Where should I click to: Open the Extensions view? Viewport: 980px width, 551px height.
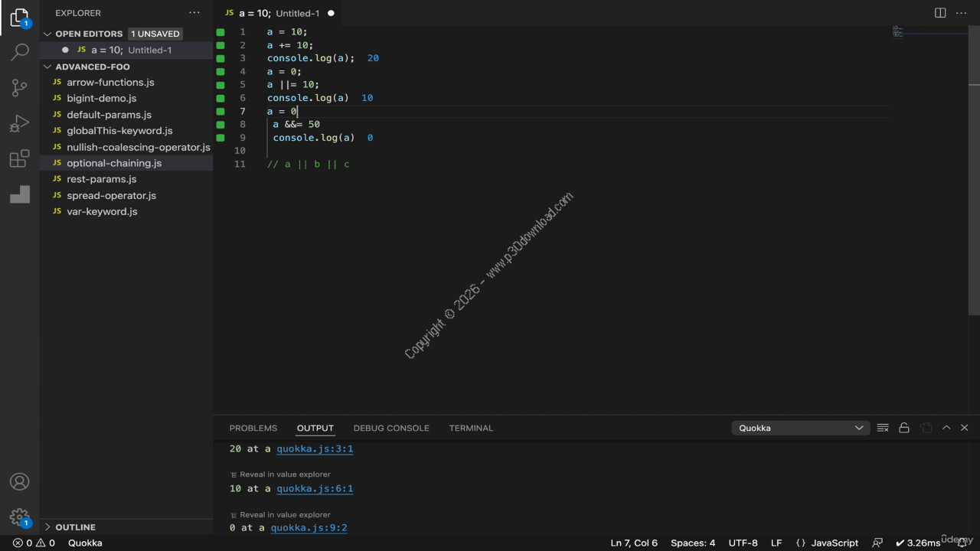click(20, 159)
